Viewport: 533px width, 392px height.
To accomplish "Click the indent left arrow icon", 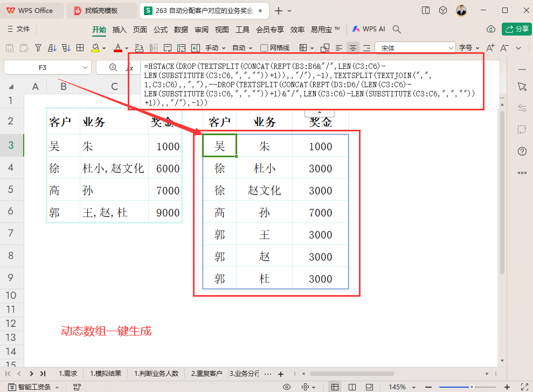I will [x=196, y=48].
